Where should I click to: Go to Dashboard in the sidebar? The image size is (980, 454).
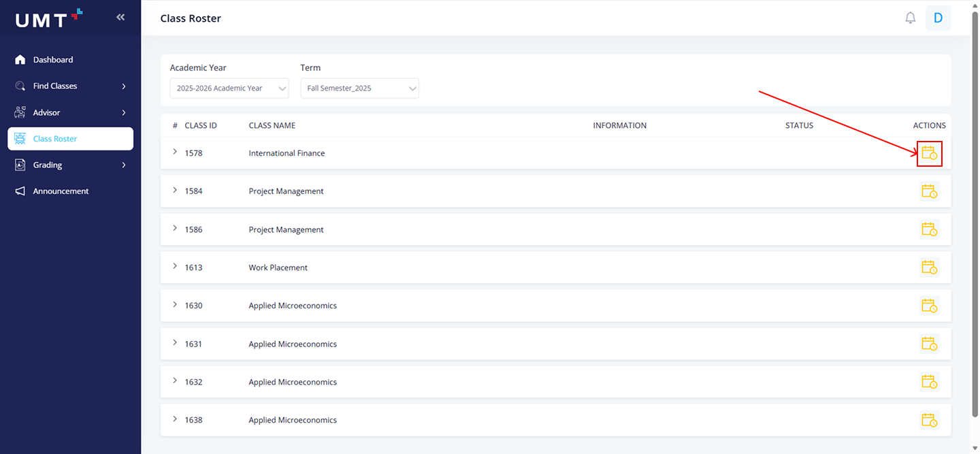point(53,60)
